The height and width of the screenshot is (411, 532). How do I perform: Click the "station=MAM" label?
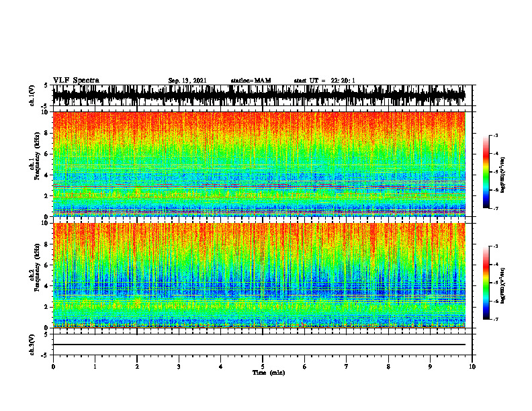click(251, 81)
